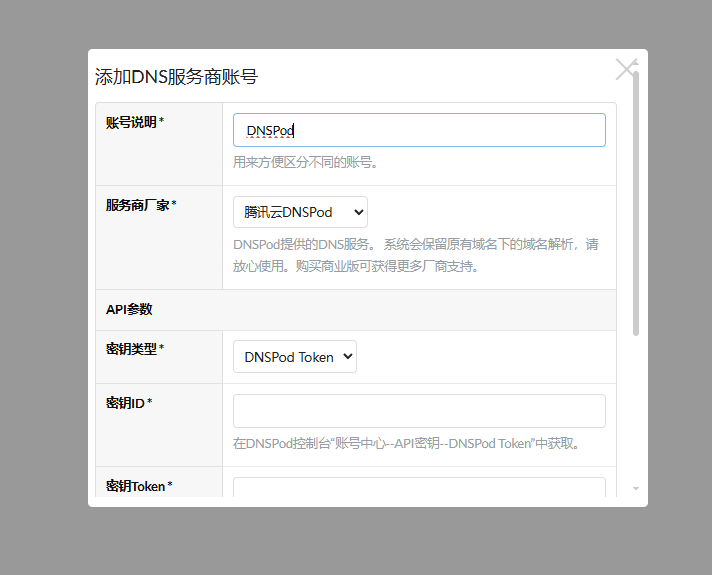Click the 密钥ID field label
The width and height of the screenshot is (712, 575).
tap(129, 403)
